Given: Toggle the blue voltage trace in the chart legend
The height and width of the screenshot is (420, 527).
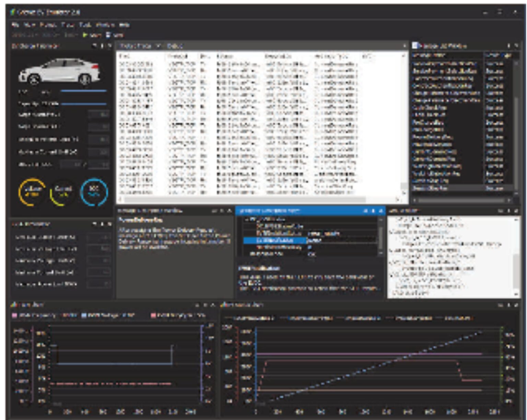Looking at the screenshot, I should [x=84, y=315].
